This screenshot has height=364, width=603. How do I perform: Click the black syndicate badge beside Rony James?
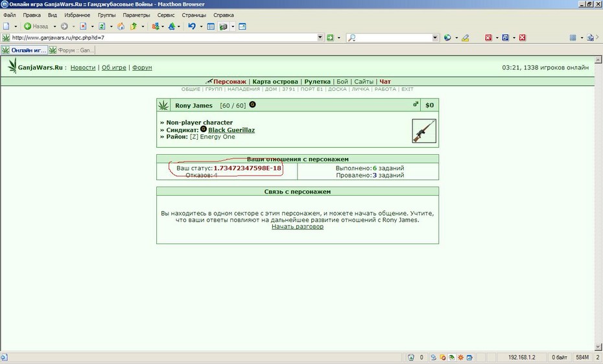pos(252,104)
